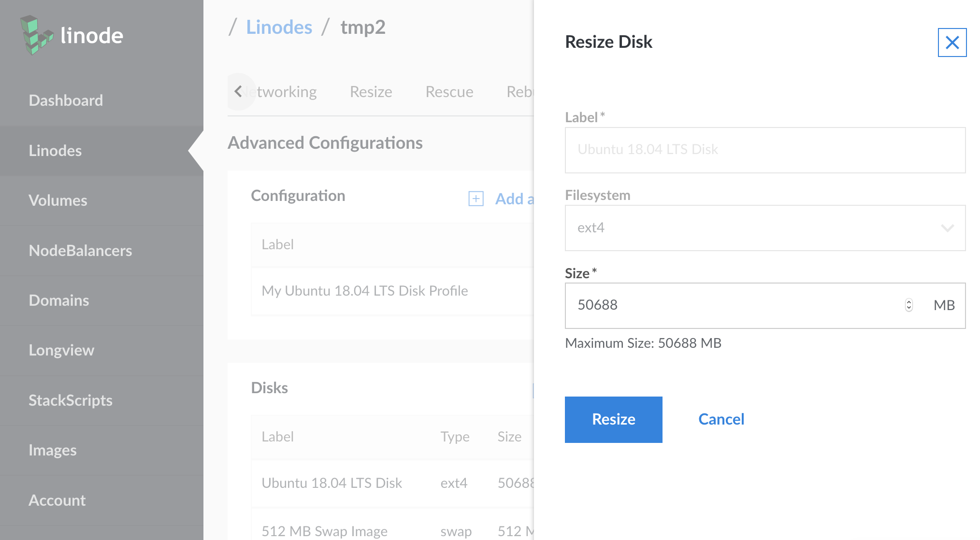This screenshot has width=980, height=540.
Task: Select My Ubuntu 18.04 LTS Disk Profile row
Action: click(x=392, y=291)
